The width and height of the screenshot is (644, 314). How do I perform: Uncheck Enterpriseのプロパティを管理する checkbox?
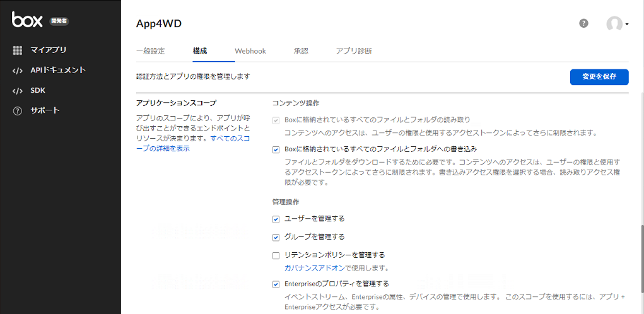click(276, 284)
